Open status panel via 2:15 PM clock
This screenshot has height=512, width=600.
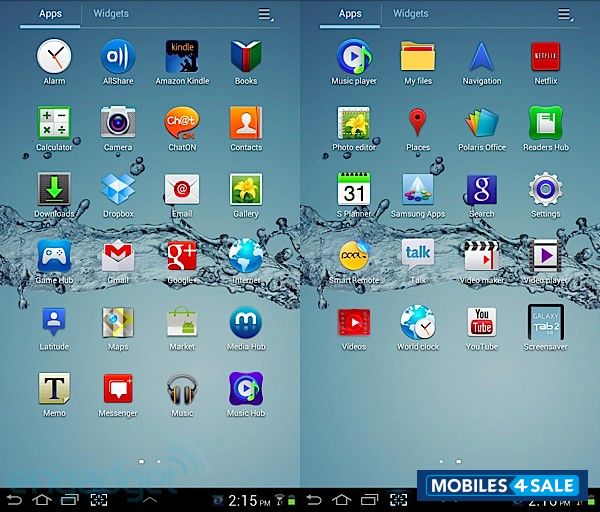click(249, 501)
